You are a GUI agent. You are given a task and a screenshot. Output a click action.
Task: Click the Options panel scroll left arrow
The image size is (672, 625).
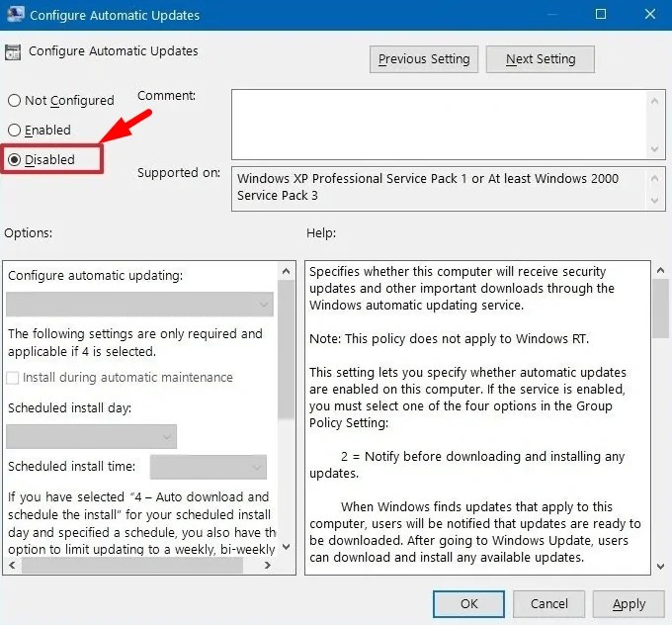(x=12, y=565)
